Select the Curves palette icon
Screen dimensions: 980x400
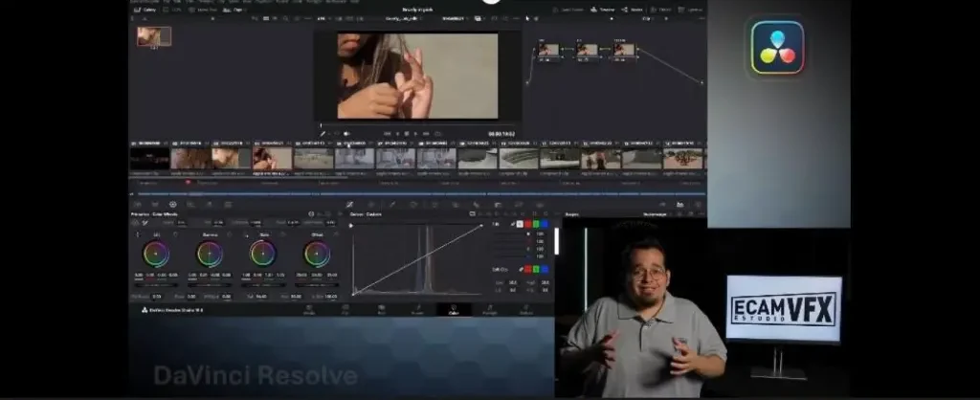click(349, 205)
